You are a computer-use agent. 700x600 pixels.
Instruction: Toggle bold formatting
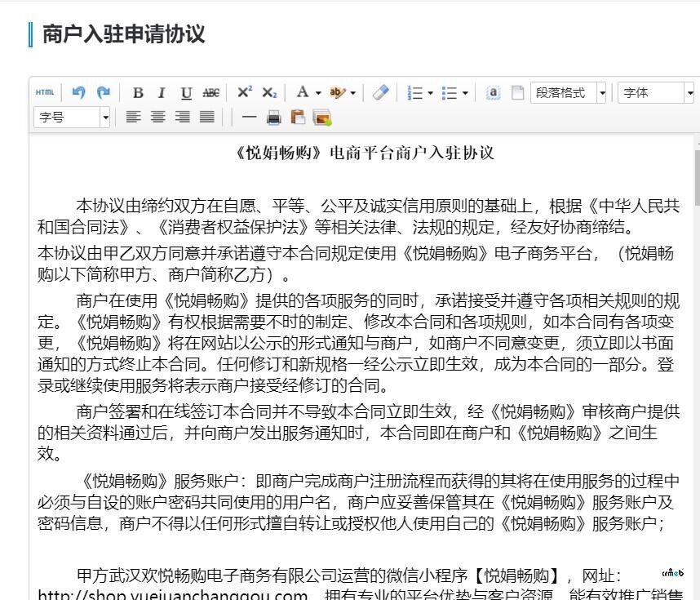click(x=138, y=92)
